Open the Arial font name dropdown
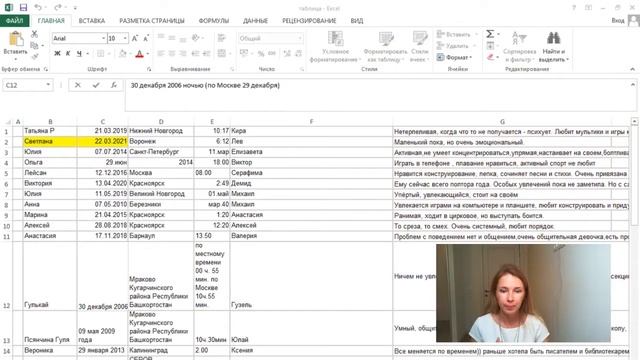 click(x=103, y=38)
